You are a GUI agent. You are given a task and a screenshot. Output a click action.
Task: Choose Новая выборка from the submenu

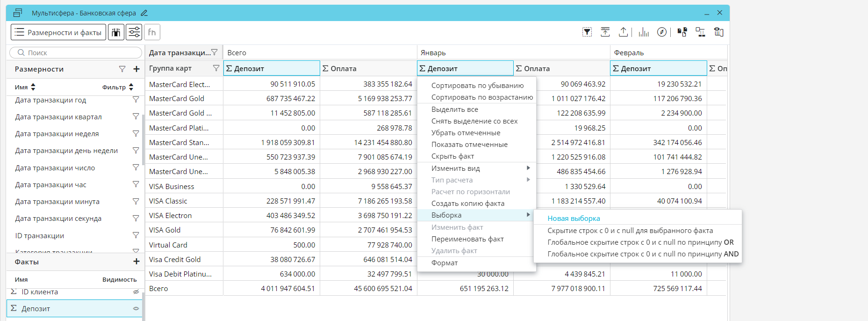574,219
